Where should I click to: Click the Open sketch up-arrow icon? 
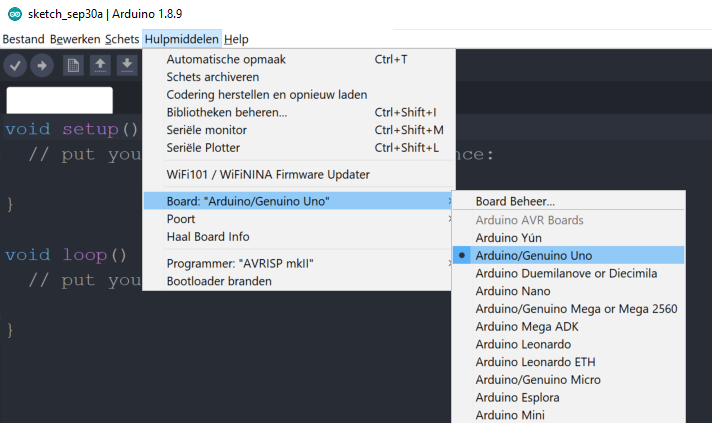(100, 65)
